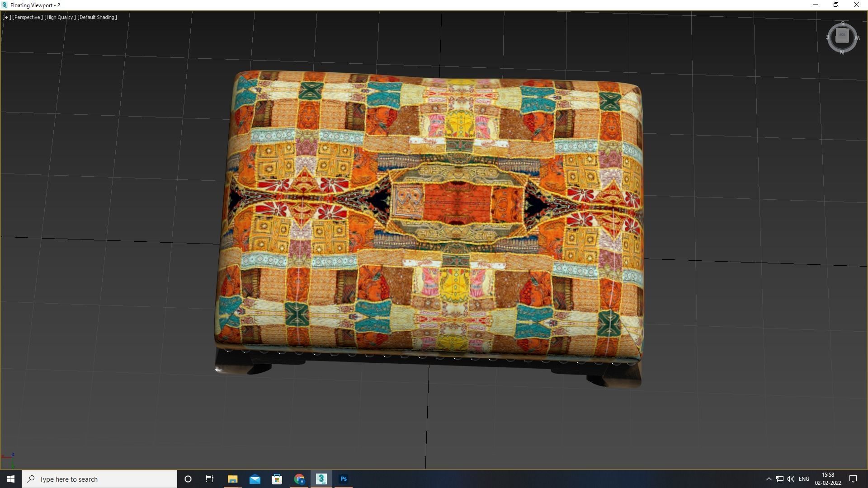Click the ViewCube center face
The image size is (868, 488).
(x=842, y=36)
